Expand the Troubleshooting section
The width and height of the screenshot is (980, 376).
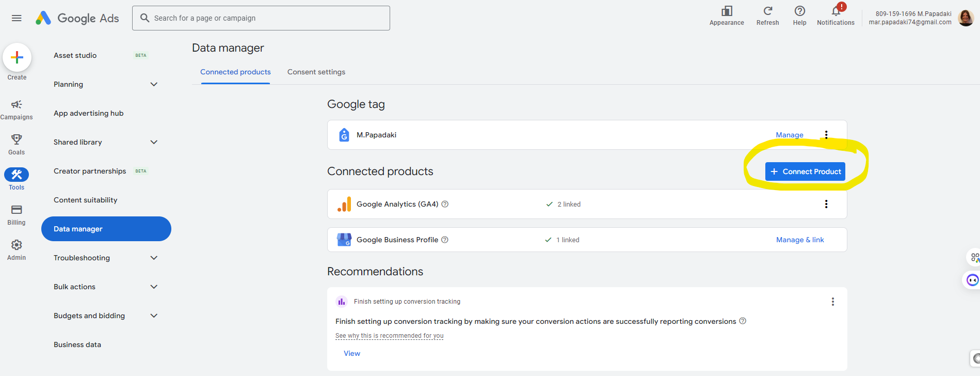[x=154, y=258]
